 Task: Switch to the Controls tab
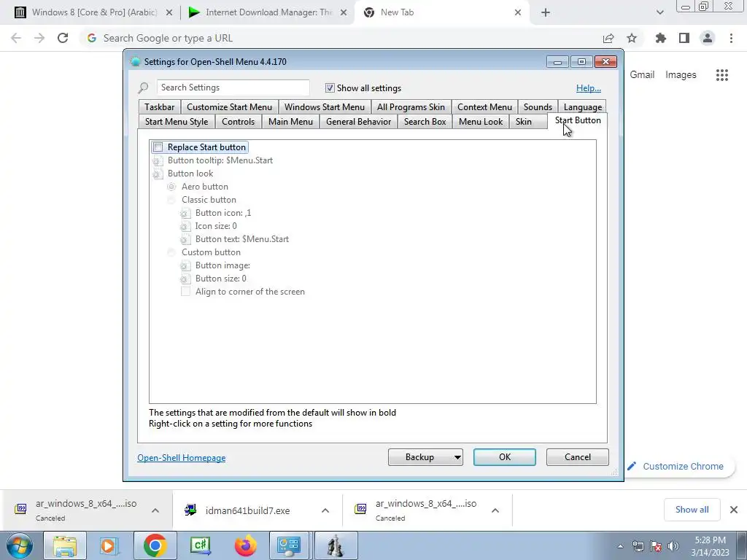coord(239,122)
